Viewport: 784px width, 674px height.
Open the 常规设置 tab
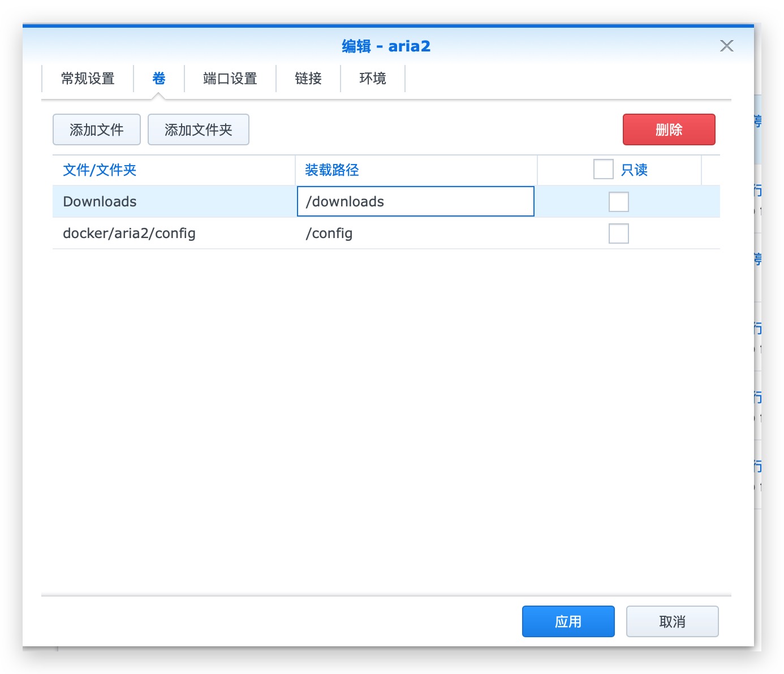[88, 79]
